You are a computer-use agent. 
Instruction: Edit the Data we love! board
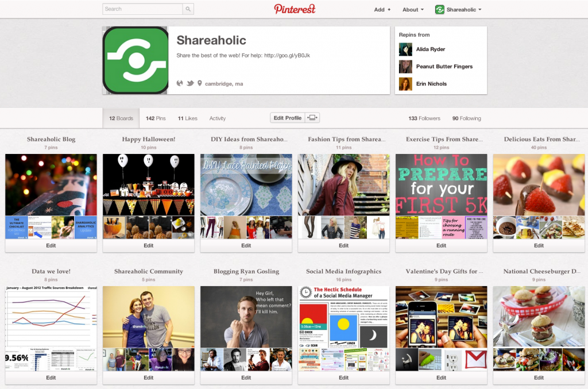(51, 378)
